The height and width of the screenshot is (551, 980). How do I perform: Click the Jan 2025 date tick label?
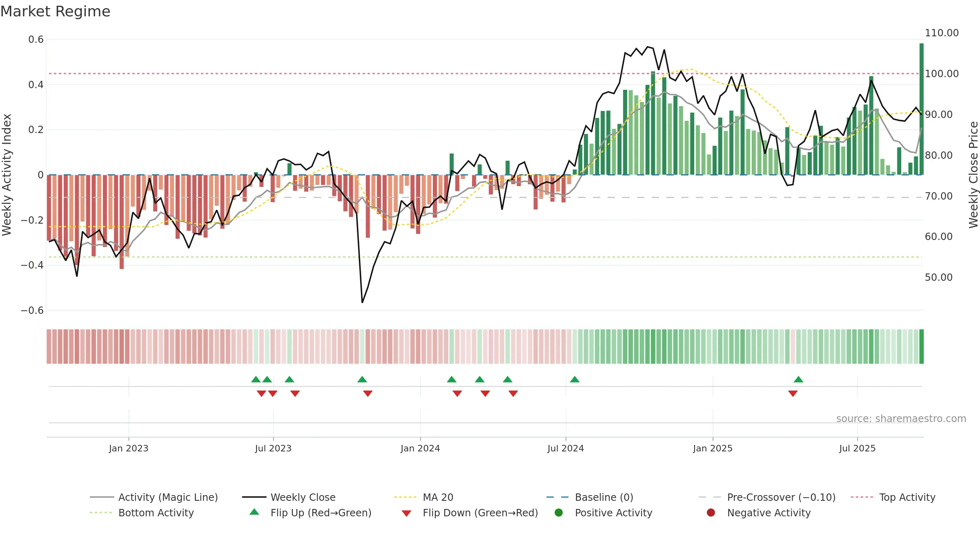[x=713, y=448]
